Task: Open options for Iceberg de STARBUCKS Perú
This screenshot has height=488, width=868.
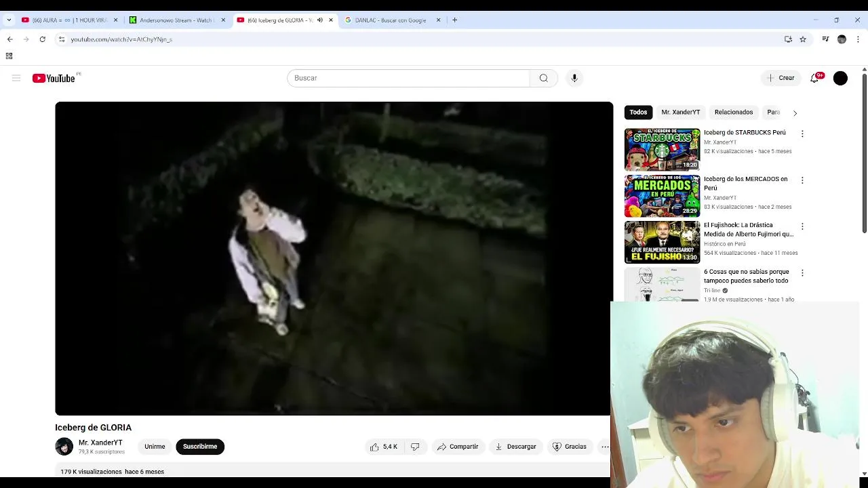Action: (x=802, y=134)
